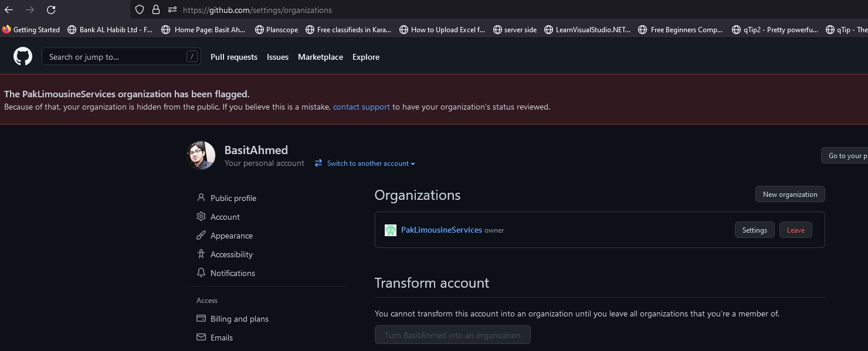Open the qTip2 - Pretty powerfu... bookmark
The height and width of the screenshot is (351, 868).
(x=775, y=29)
